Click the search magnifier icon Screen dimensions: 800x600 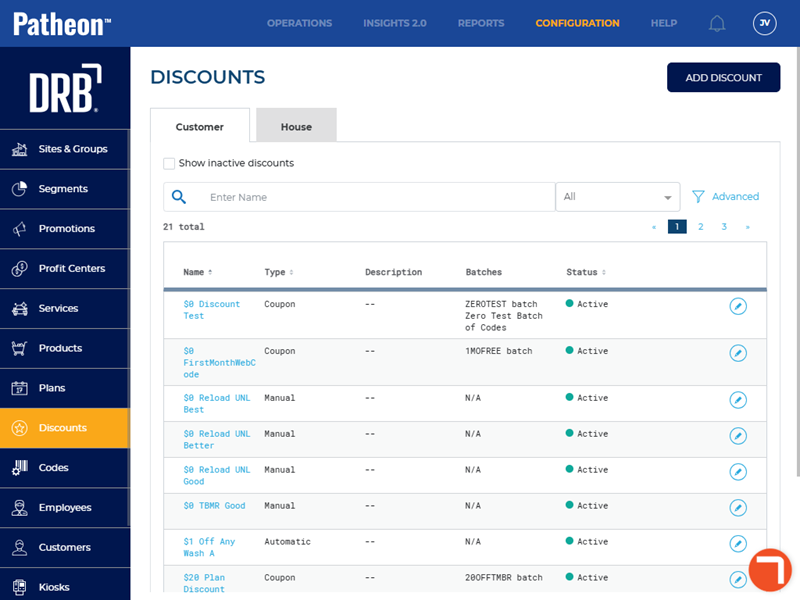(179, 196)
